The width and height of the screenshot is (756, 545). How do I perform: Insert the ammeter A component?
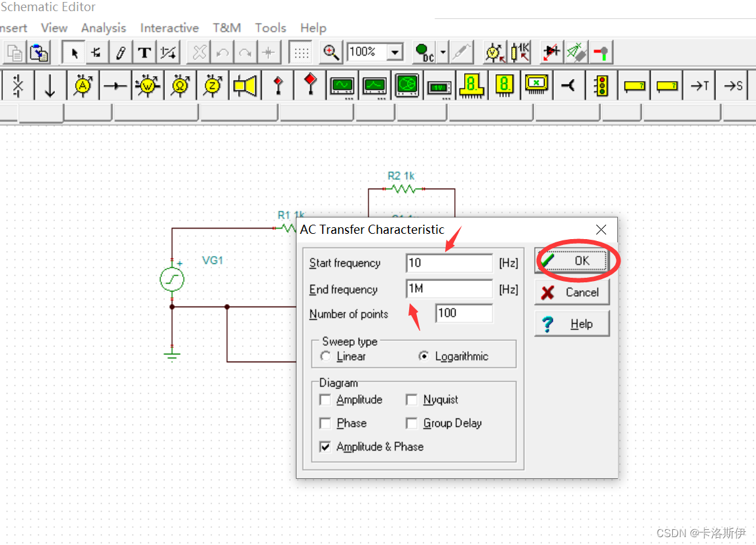(83, 86)
